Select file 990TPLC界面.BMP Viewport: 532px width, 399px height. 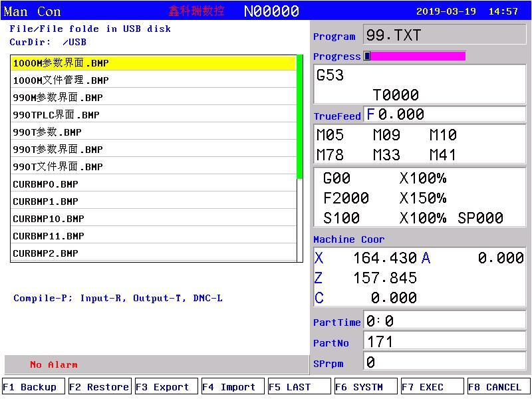154,114
